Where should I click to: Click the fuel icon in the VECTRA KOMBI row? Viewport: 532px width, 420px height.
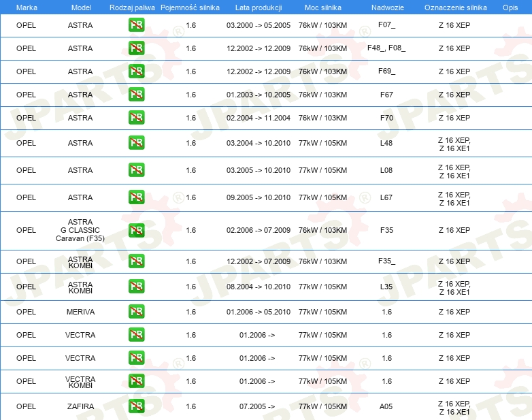136,381
